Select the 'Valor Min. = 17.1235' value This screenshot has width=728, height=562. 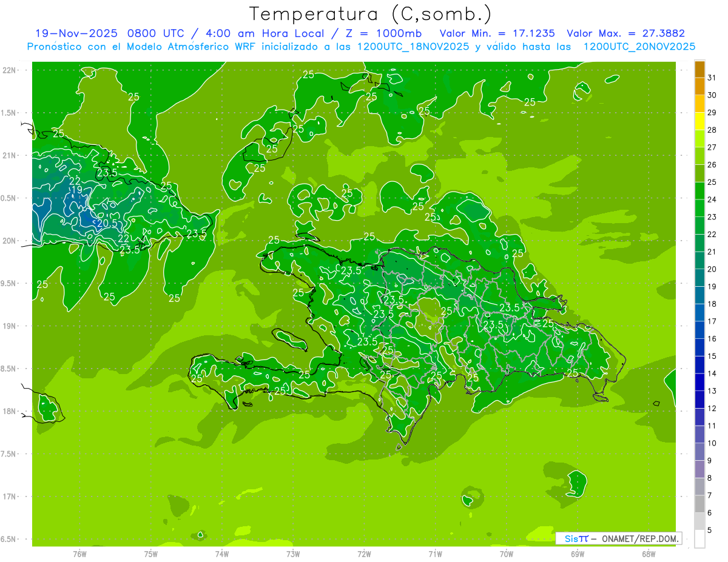(497, 33)
